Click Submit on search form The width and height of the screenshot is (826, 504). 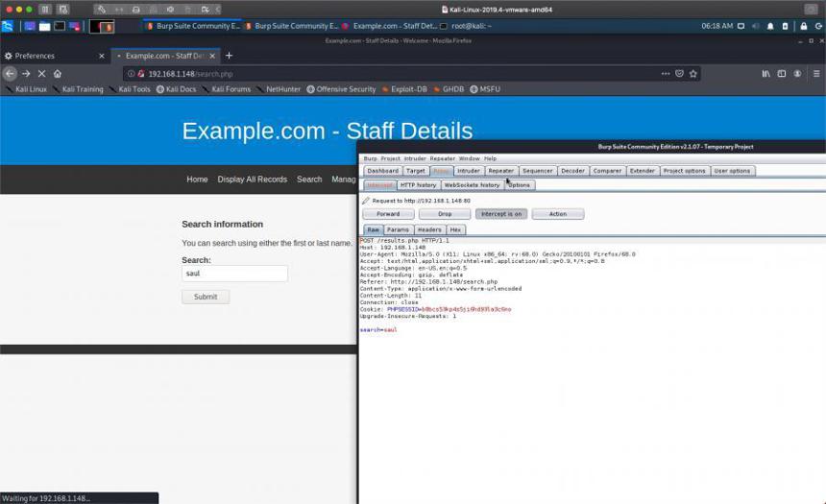pos(206,297)
